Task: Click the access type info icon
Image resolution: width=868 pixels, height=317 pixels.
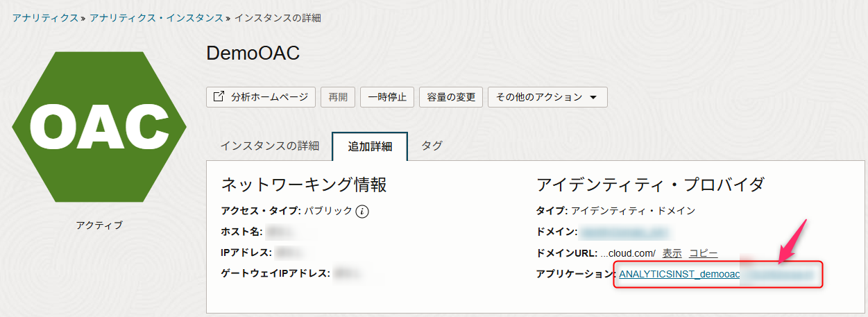Action: coord(362,212)
